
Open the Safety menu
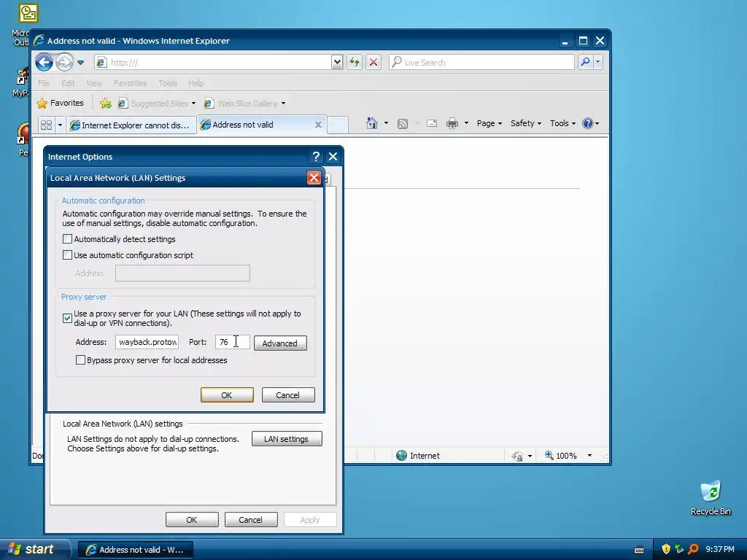tap(525, 123)
